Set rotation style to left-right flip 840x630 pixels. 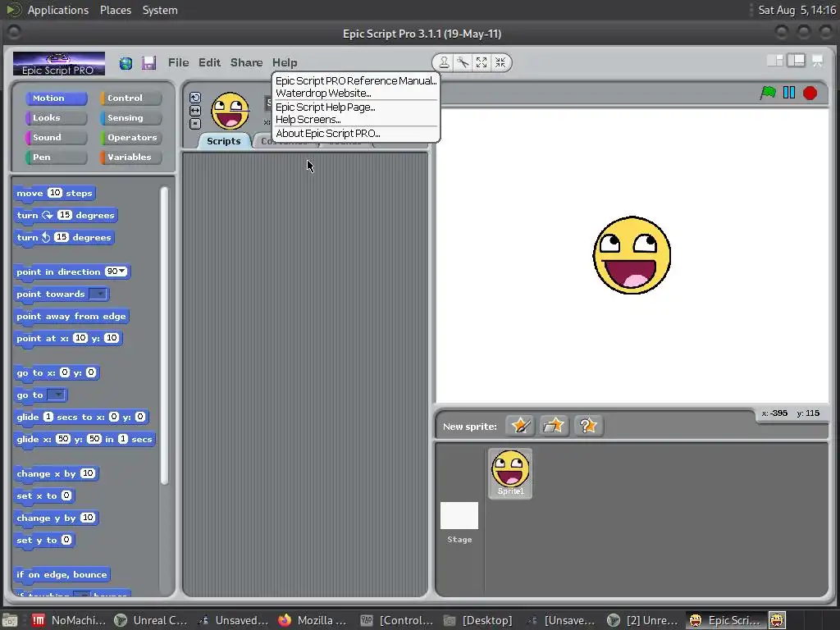coord(195,111)
